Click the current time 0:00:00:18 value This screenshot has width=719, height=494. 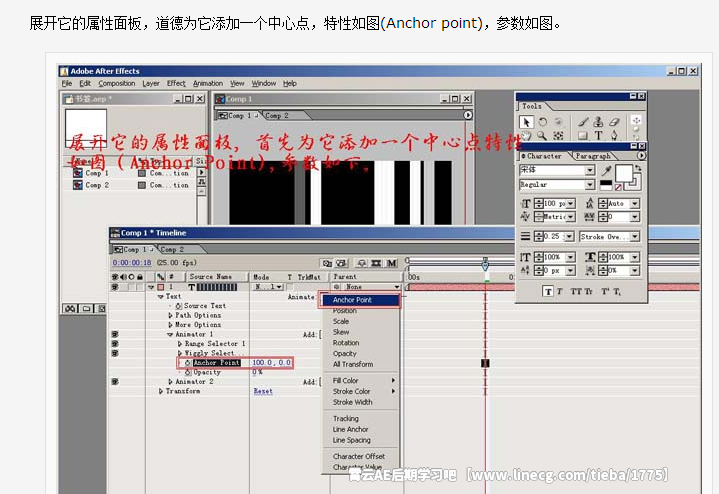[132, 263]
